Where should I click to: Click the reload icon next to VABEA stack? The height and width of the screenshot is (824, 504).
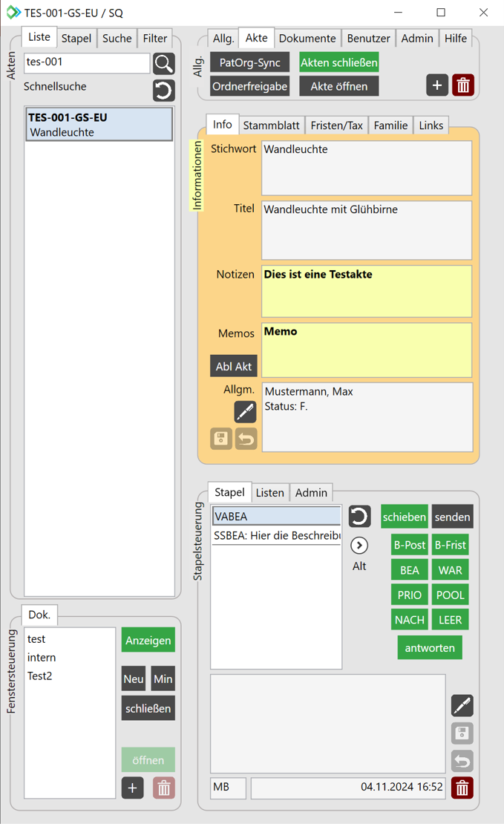(360, 517)
